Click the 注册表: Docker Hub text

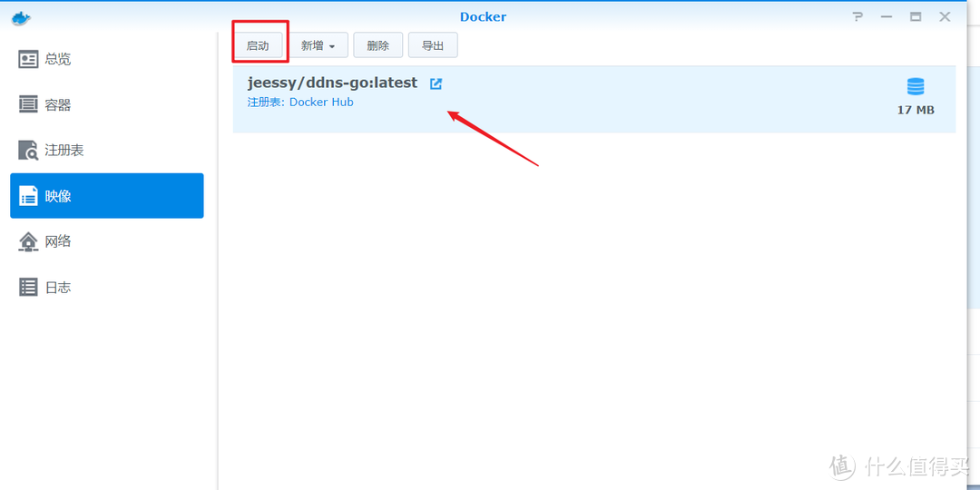click(300, 102)
